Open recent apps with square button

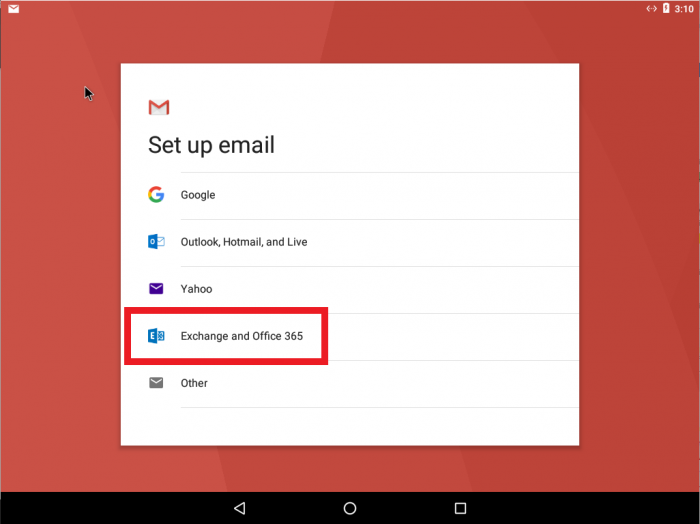coord(460,508)
